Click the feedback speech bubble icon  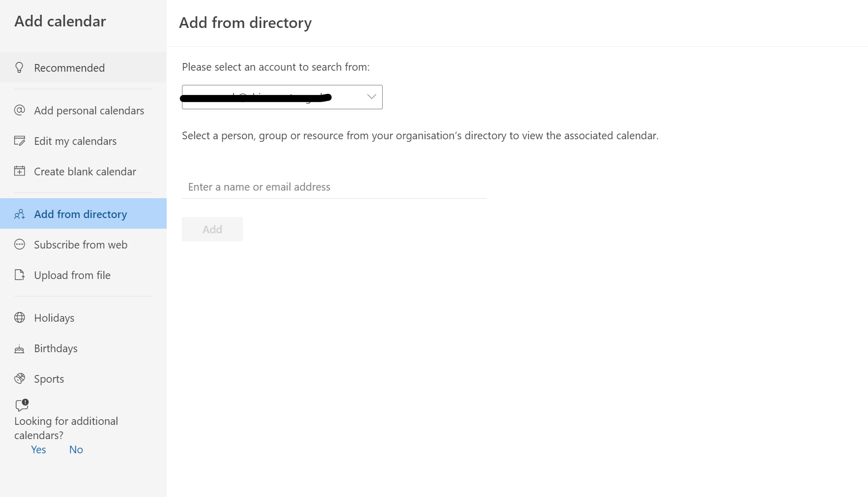pyautogui.click(x=22, y=405)
